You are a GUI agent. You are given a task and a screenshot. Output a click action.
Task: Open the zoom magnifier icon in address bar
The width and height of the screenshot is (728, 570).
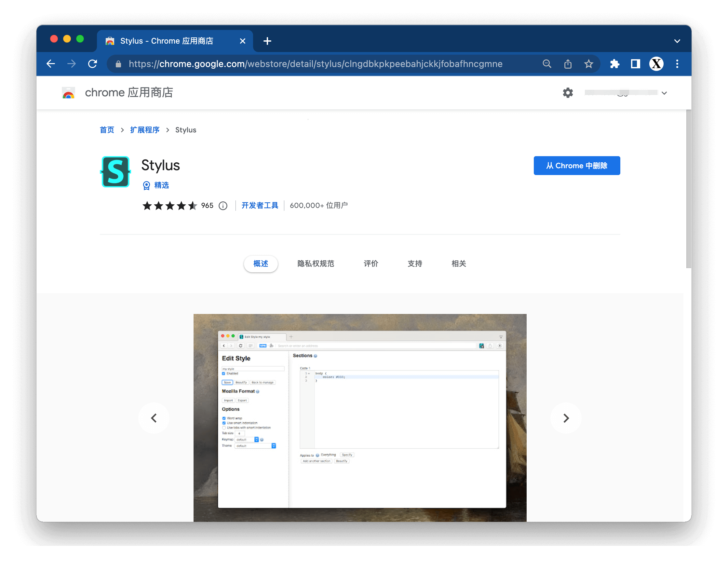pyautogui.click(x=547, y=64)
